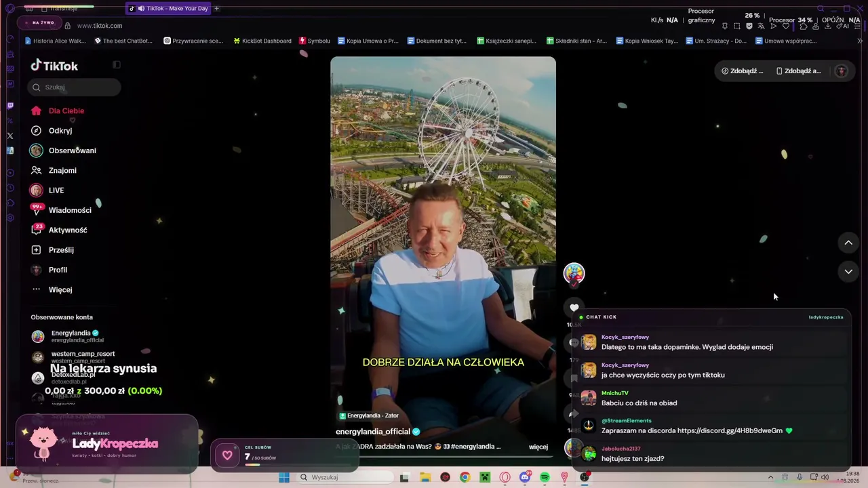868x488 pixels.
Task: Open Um. Strażacy - Do... bookmark
Action: (717, 41)
